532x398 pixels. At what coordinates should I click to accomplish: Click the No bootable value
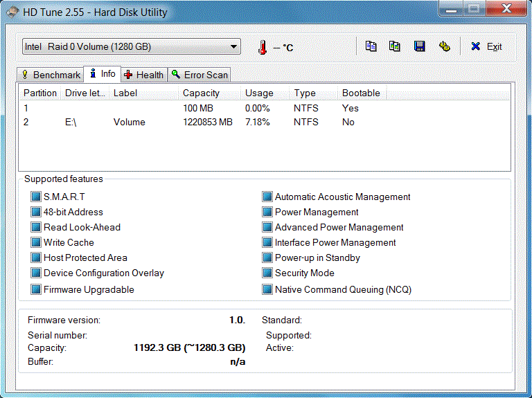coord(348,122)
